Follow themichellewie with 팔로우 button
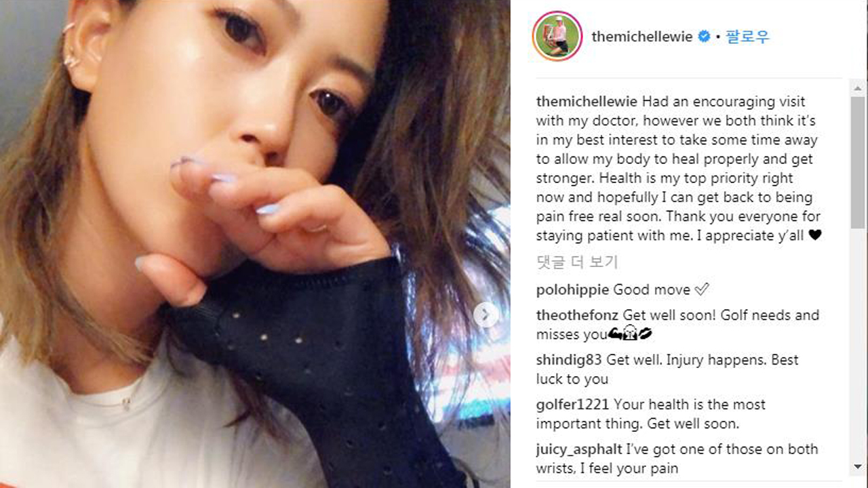 (748, 37)
